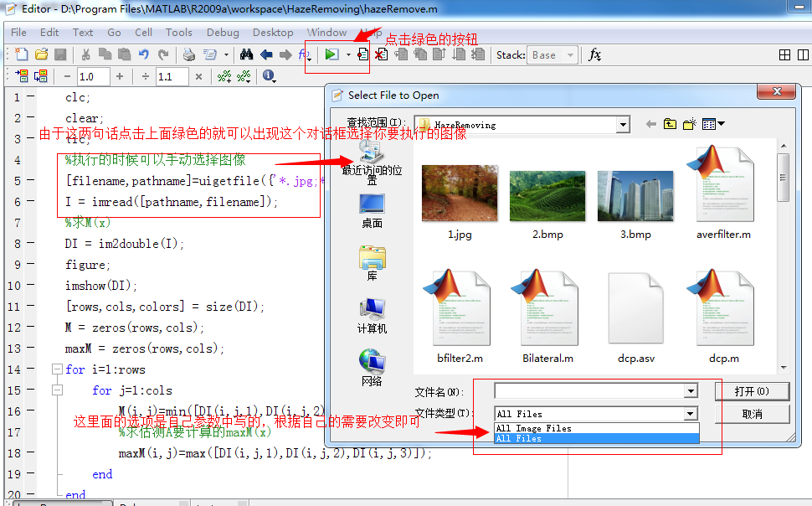Redo the last undone edit

tap(163, 54)
